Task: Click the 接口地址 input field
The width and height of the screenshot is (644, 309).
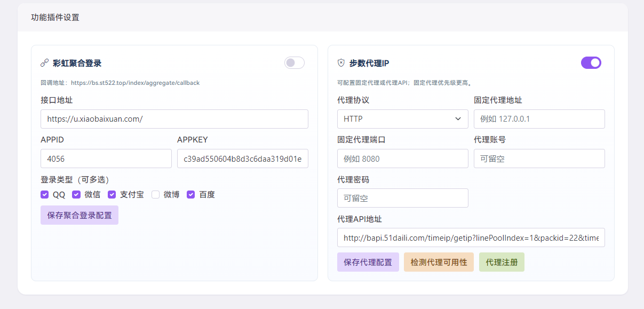Action: tap(174, 119)
